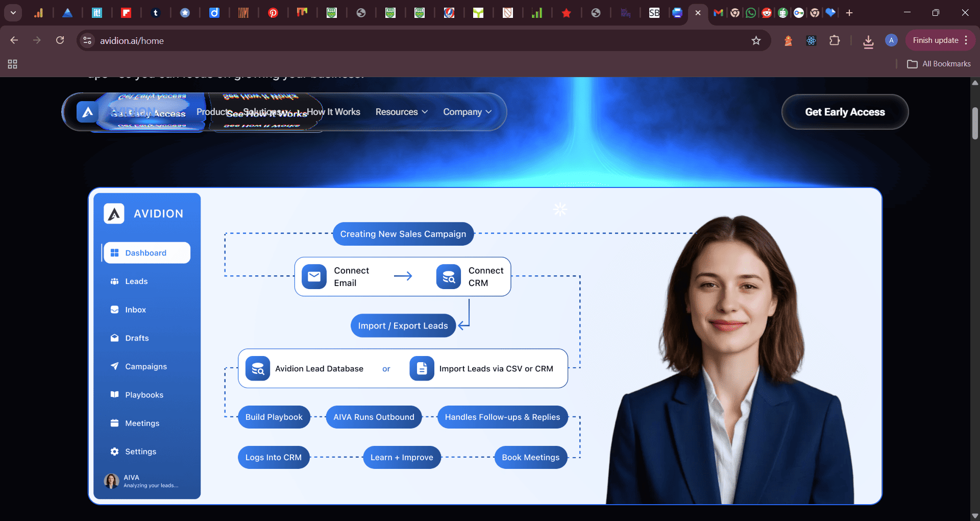Click the Creating New Sales Campaign pill

point(403,234)
